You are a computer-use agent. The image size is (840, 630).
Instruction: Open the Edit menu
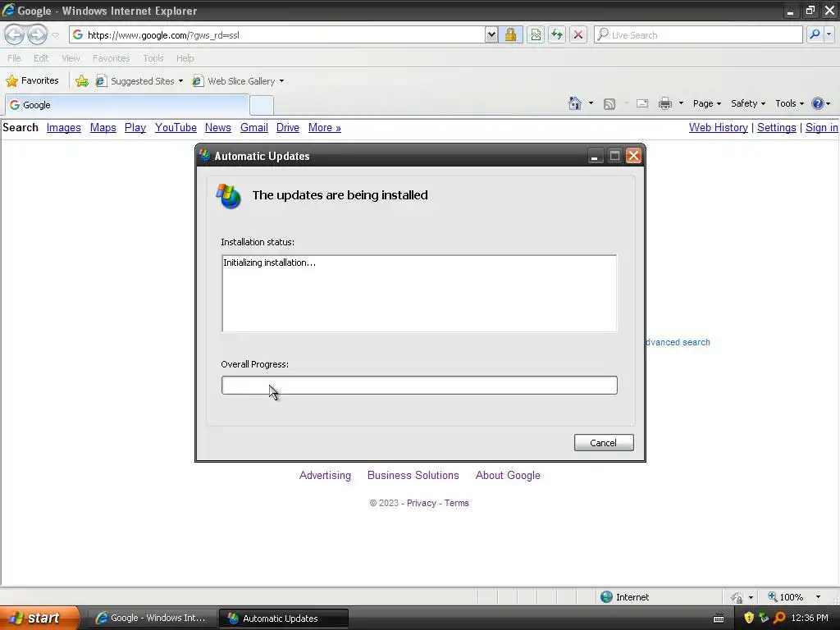click(x=41, y=58)
